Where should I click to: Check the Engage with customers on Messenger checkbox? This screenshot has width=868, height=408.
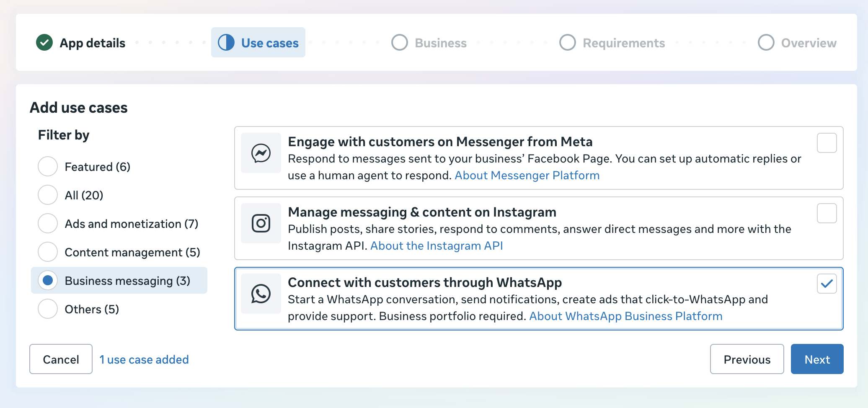tap(827, 143)
